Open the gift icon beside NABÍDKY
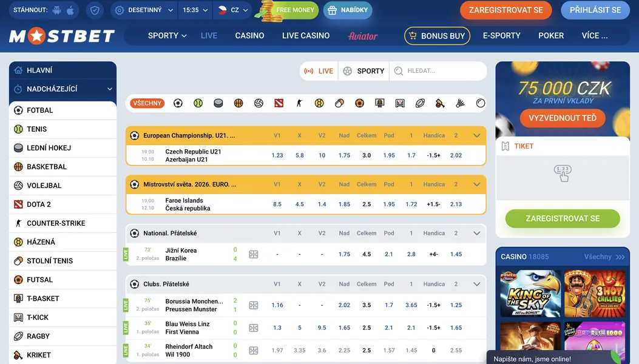 pos(331,10)
